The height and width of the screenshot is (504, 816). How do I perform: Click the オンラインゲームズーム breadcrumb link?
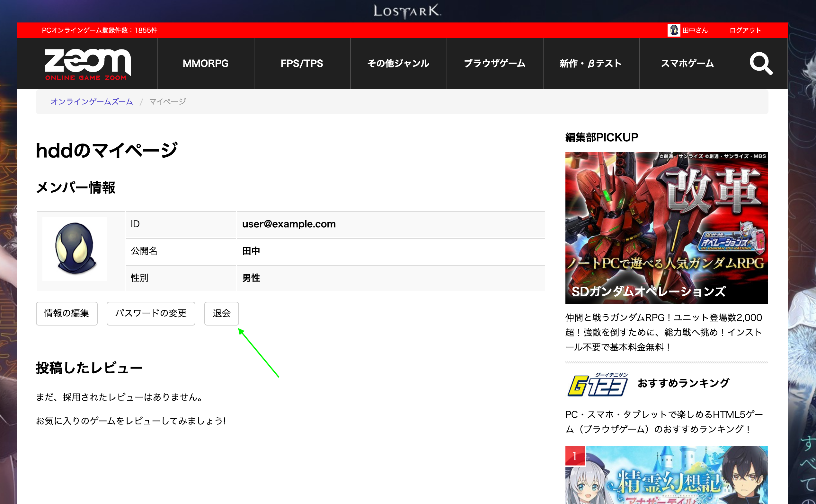(x=92, y=102)
